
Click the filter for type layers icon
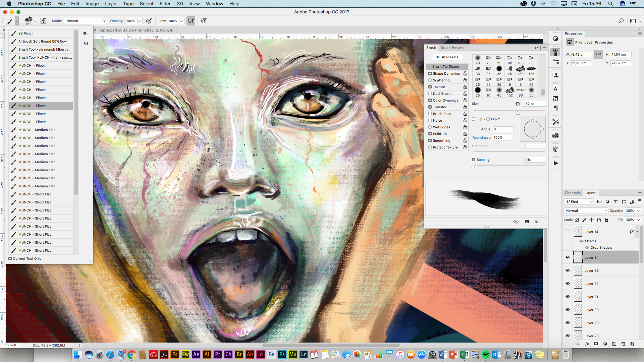point(615,201)
